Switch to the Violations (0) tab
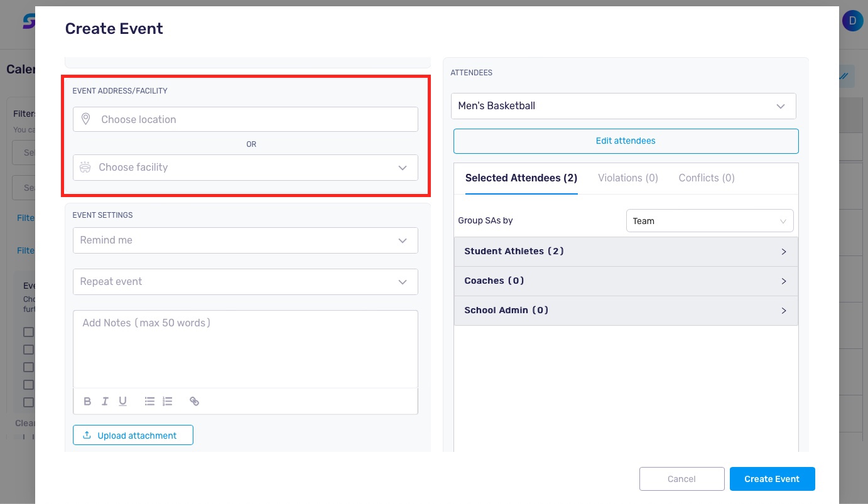The height and width of the screenshot is (504, 868). click(x=628, y=178)
